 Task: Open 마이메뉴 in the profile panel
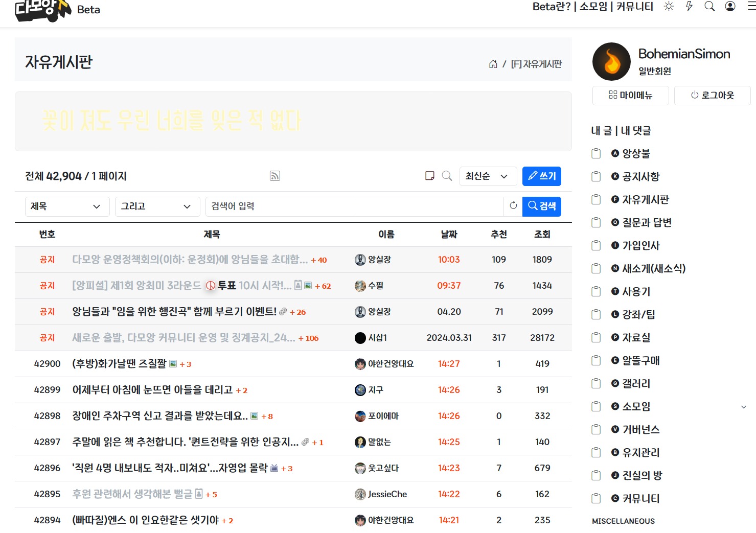[x=631, y=96]
